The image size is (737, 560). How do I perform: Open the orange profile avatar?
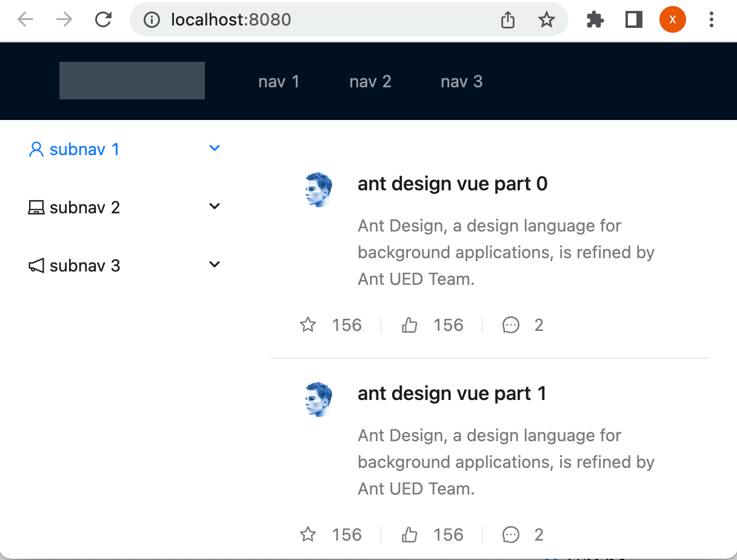point(673,20)
